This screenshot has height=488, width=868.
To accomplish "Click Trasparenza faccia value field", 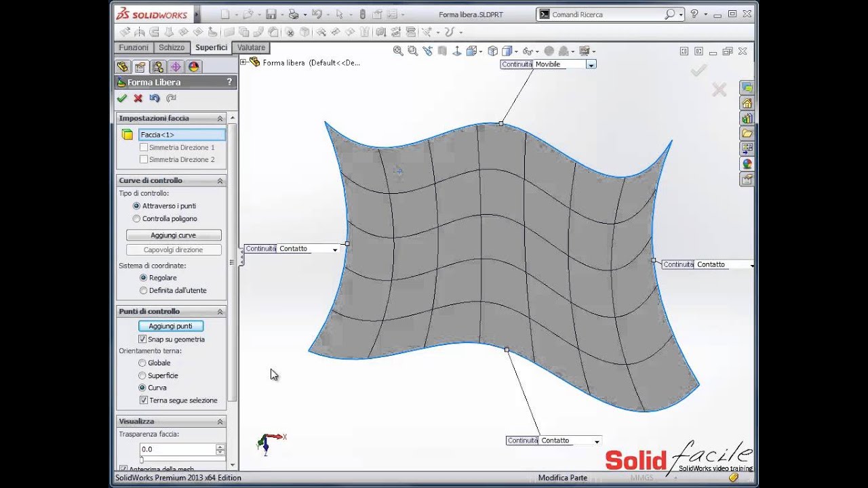I will click(178, 449).
